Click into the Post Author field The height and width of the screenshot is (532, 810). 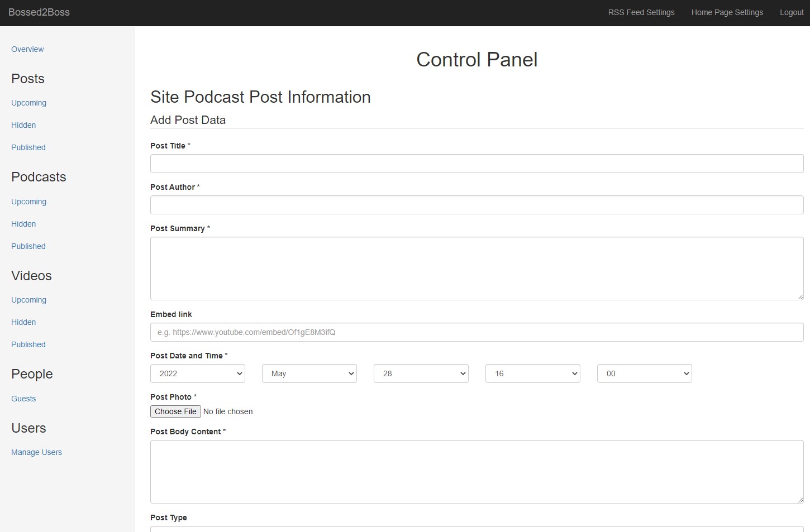[477, 205]
